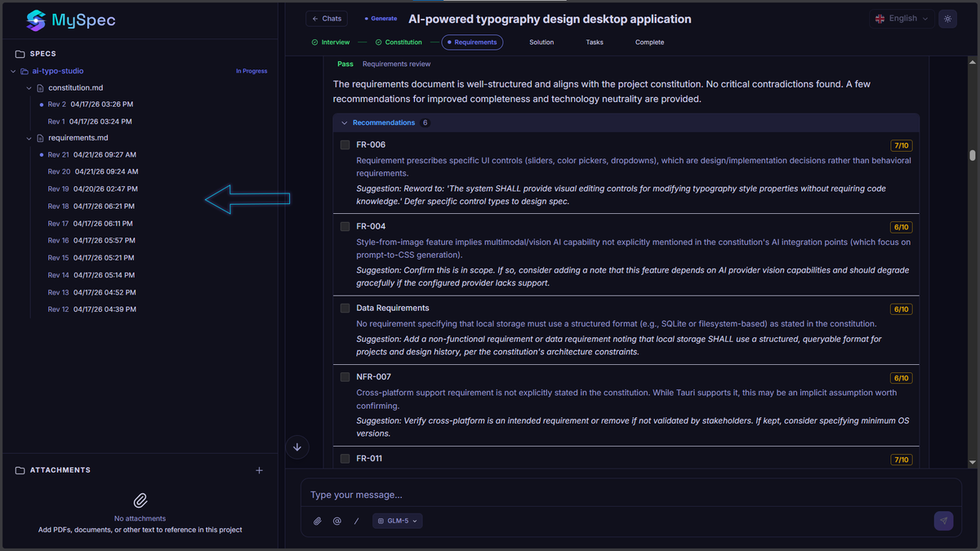This screenshot has height=551, width=980.
Task: Collapse the Recommendations section chevron
Action: click(345, 122)
